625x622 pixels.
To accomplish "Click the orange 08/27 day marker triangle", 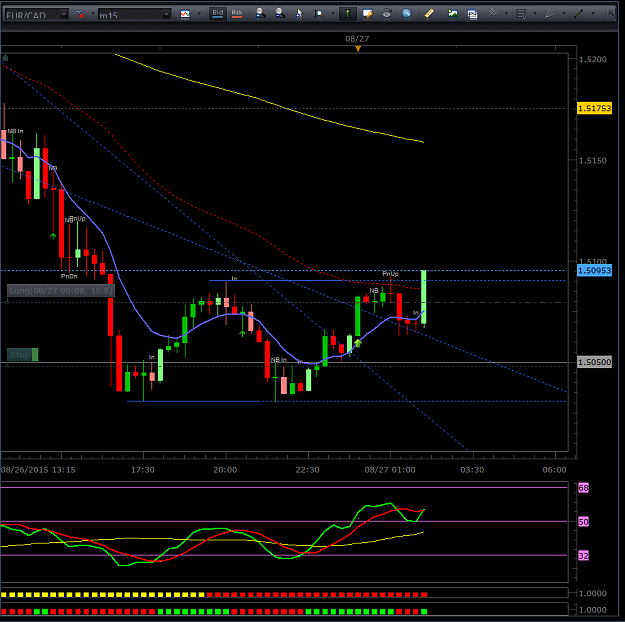I will coord(358,49).
